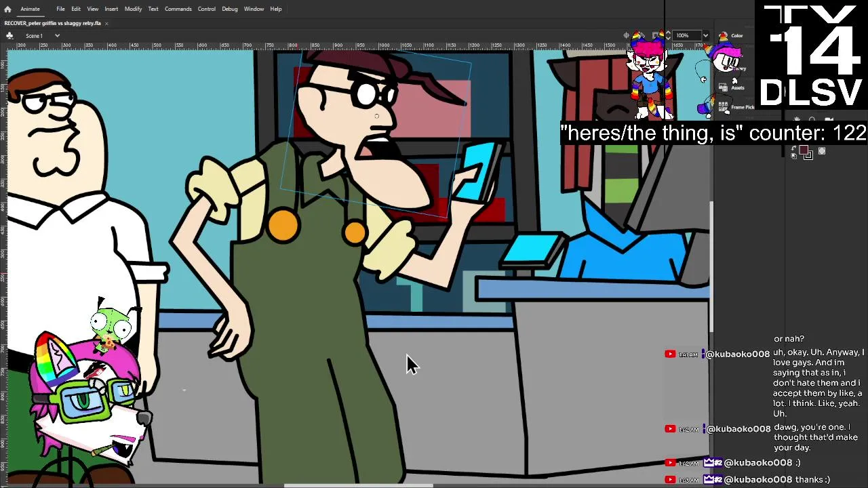The image size is (868, 488).
Task: Click the Swap Colors arrow icon
Action: point(794,148)
